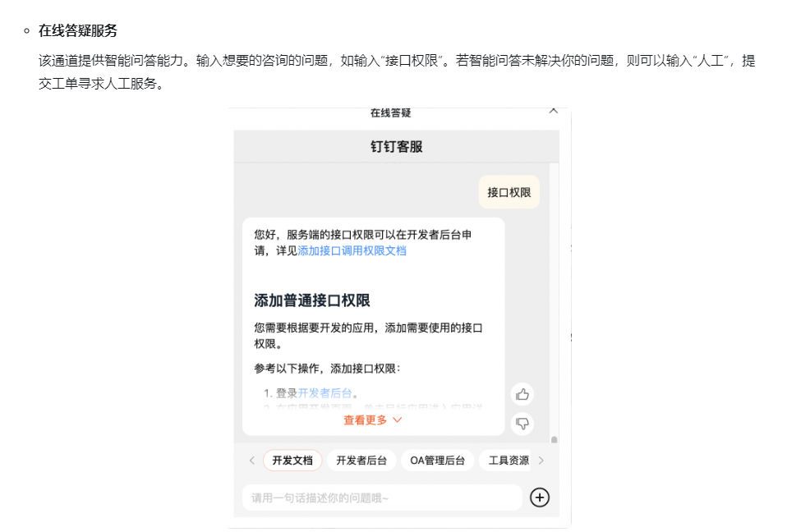Viewport: 787px width, 532px height.
Task: Click the thumbs-down feedback icon
Action: tap(522, 424)
